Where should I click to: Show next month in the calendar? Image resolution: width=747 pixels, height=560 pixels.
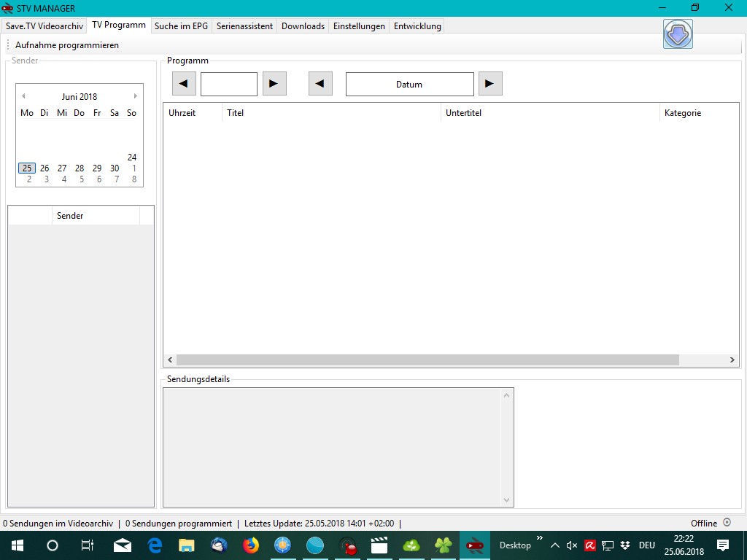pyautogui.click(x=135, y=96)
